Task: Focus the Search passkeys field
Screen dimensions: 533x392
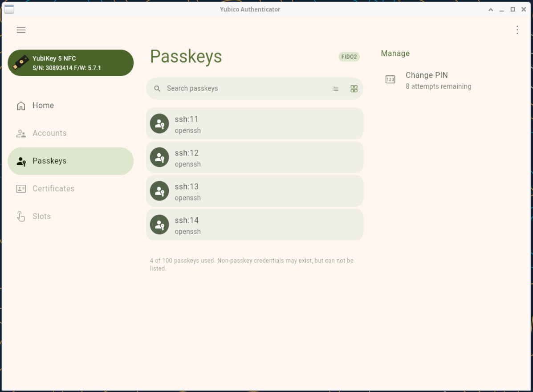Action: coord(255,89)
